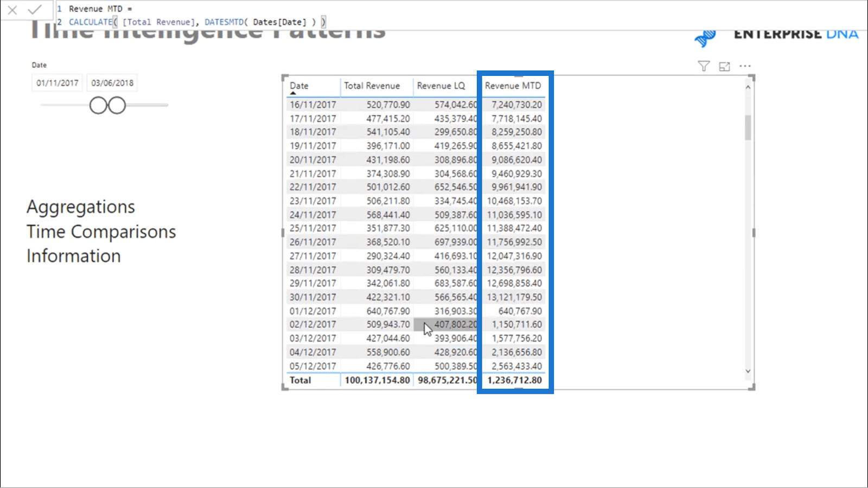Select the 20/11/2017 date cell

coord(312,159)
